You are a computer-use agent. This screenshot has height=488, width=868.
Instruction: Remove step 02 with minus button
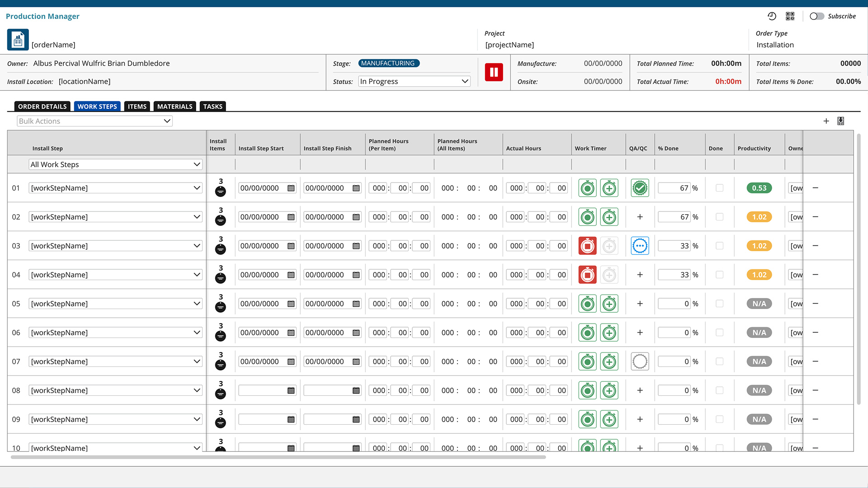click(x=815, y=217)
